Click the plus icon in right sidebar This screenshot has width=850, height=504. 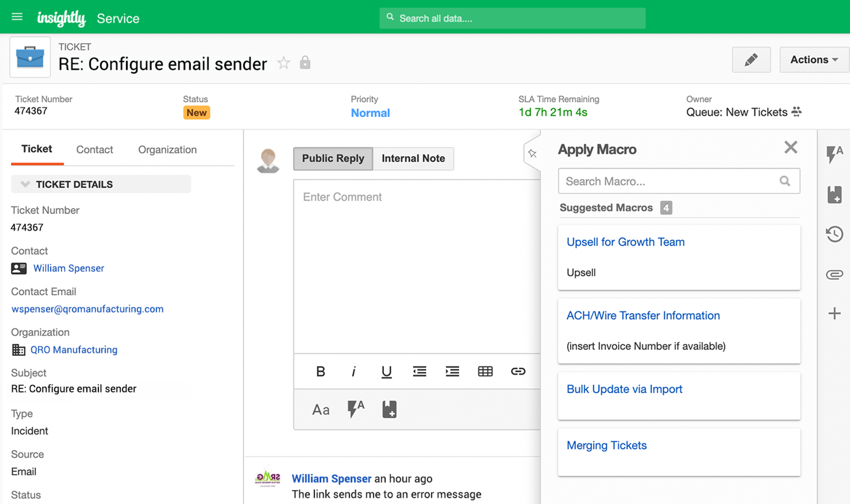834,313
